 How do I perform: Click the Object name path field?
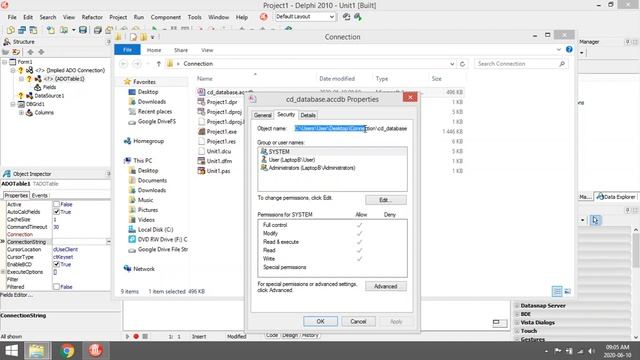[x=351, y=129]
